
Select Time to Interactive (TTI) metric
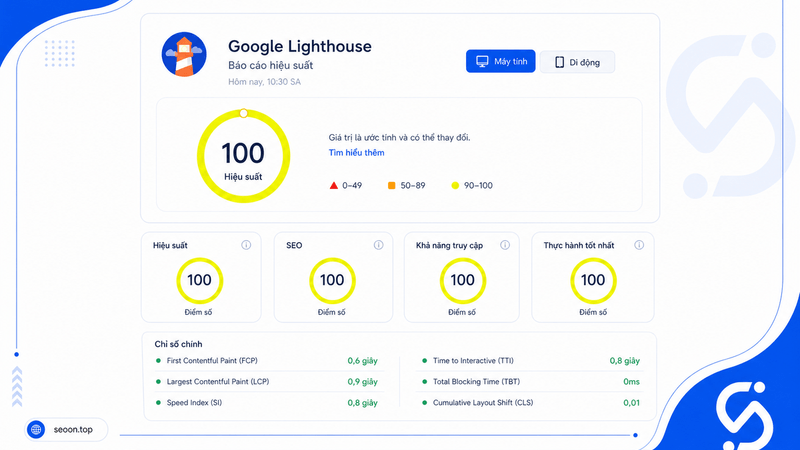(473, 361)
